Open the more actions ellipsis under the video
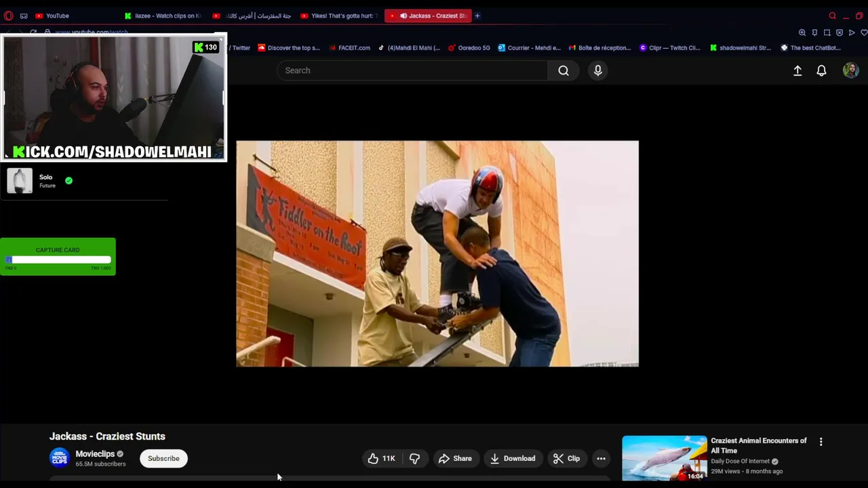 pos(601,459)
